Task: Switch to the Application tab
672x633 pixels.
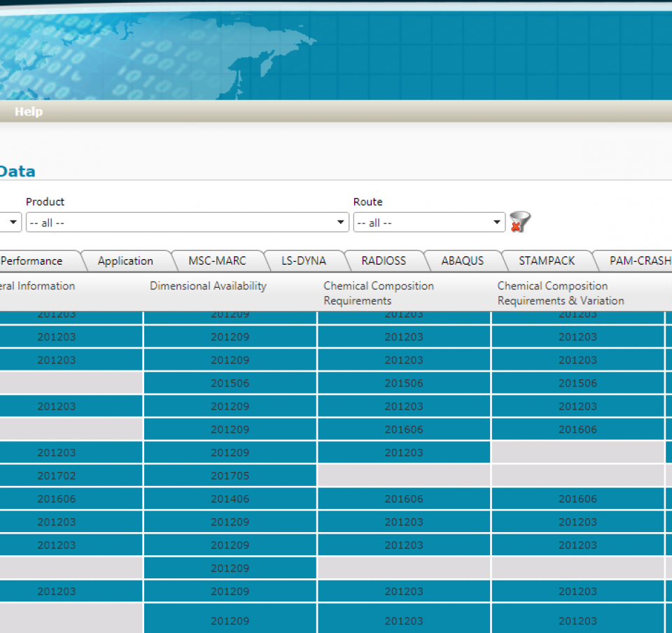Action: tap(125, 261)
